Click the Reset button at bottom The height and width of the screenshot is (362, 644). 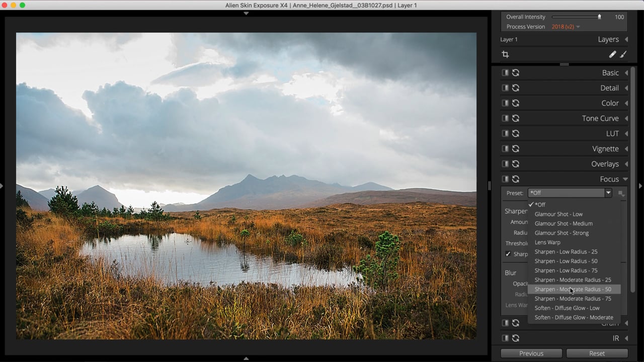click(x=597, y=353)
